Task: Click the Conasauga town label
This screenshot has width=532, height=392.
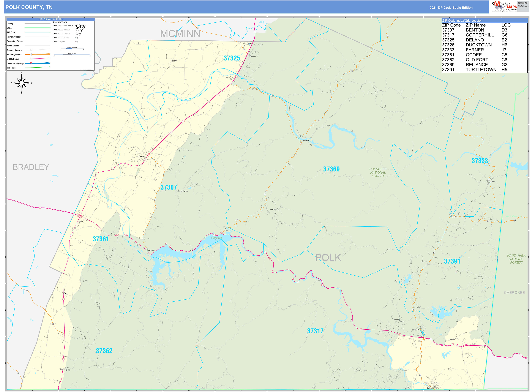Action: (x=64, y=370)
